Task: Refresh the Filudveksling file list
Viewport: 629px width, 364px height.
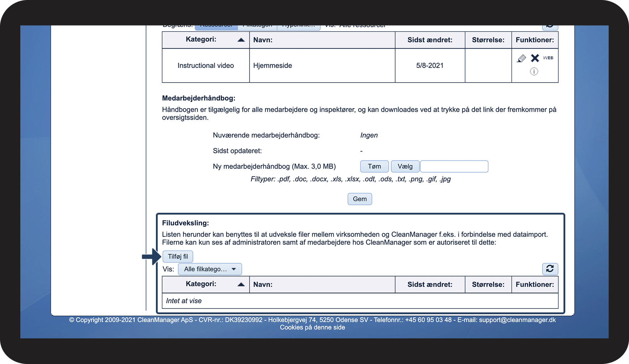Action: [550, 269]
